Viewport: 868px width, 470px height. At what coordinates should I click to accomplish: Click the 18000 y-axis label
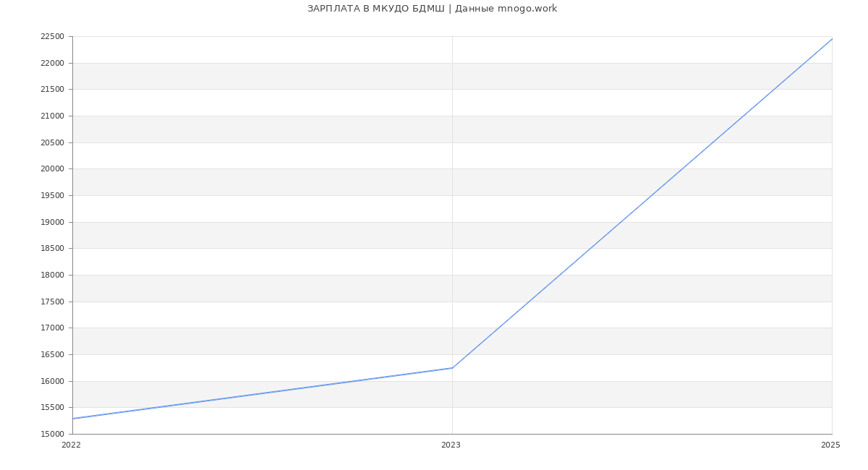tap(52, 275)
